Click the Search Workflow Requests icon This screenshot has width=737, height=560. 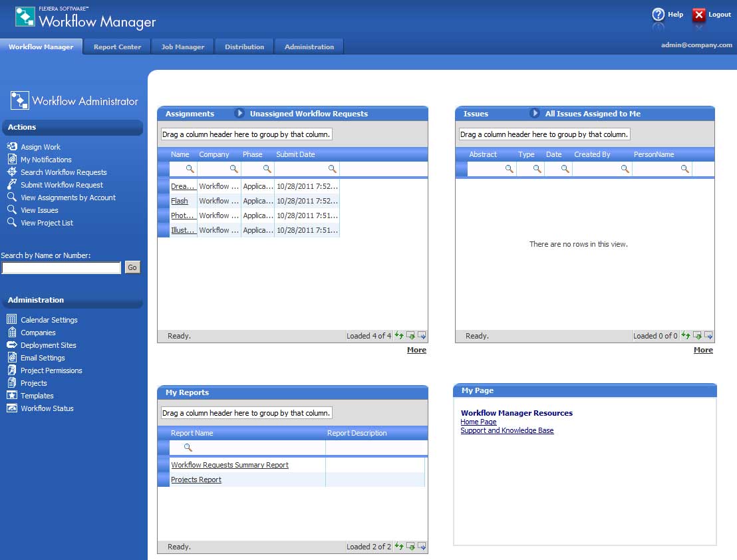coord(12,172)
